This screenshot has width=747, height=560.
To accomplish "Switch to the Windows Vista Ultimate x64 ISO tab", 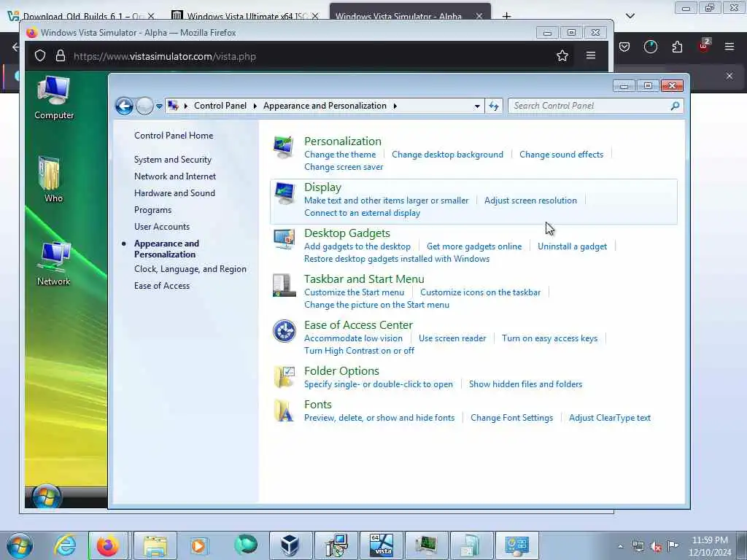I will click(x=245, y=16).
